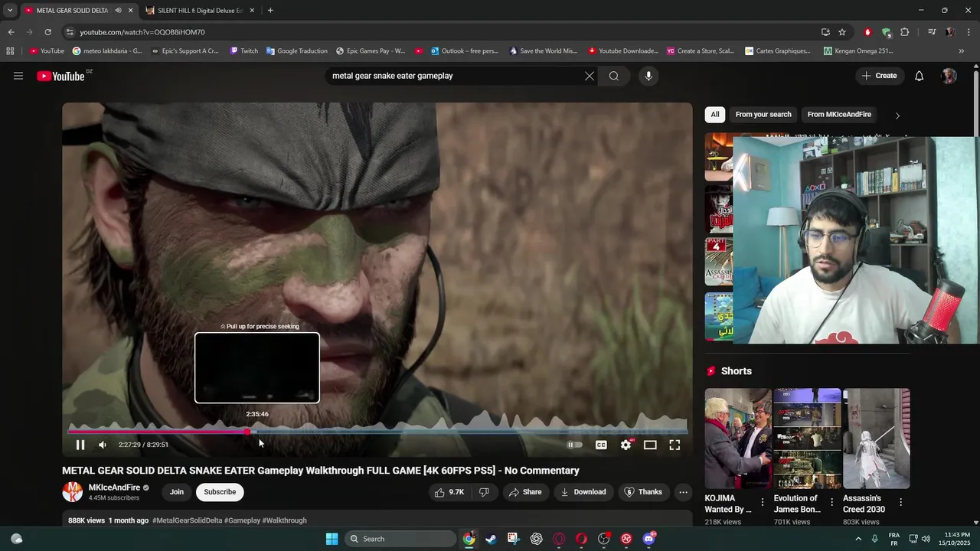Open options for Evolution of James short
Screen dimensions: 980x551
click(831, 503)
